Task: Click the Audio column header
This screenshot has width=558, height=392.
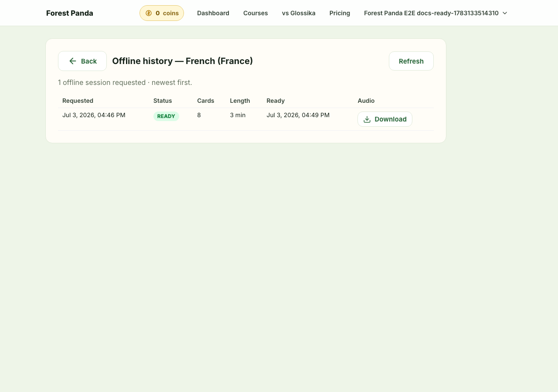Action: tap(366, 101)
